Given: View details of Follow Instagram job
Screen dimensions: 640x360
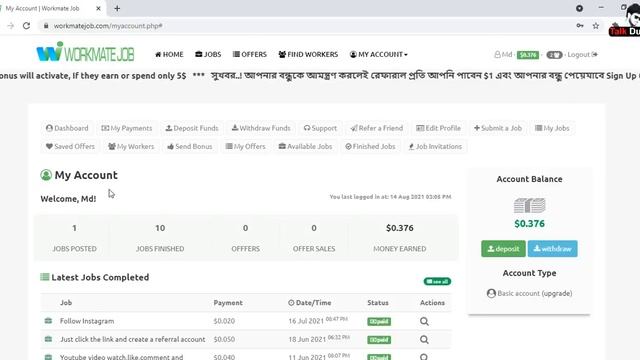Looking at the screenshot, I should point(424,321).
